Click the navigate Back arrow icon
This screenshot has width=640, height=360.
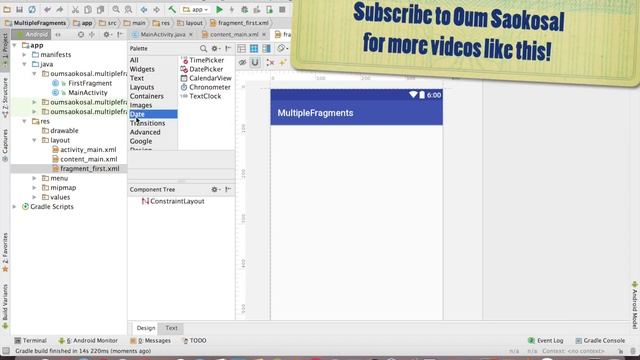(x=144, y=9)
